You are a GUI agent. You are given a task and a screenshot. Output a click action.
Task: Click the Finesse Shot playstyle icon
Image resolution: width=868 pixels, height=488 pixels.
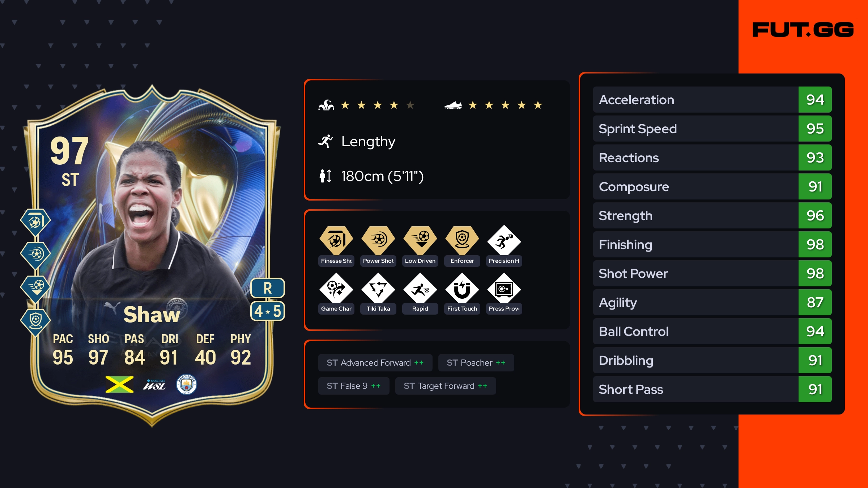336,240
